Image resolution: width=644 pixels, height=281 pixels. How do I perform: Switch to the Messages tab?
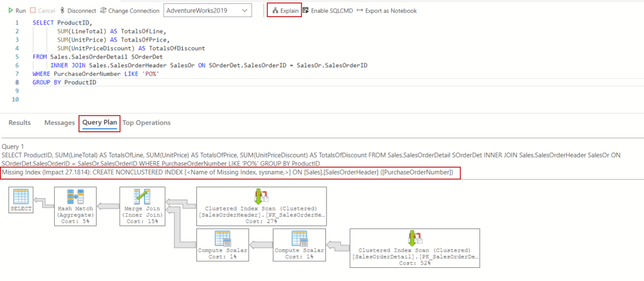click(60, 123)
